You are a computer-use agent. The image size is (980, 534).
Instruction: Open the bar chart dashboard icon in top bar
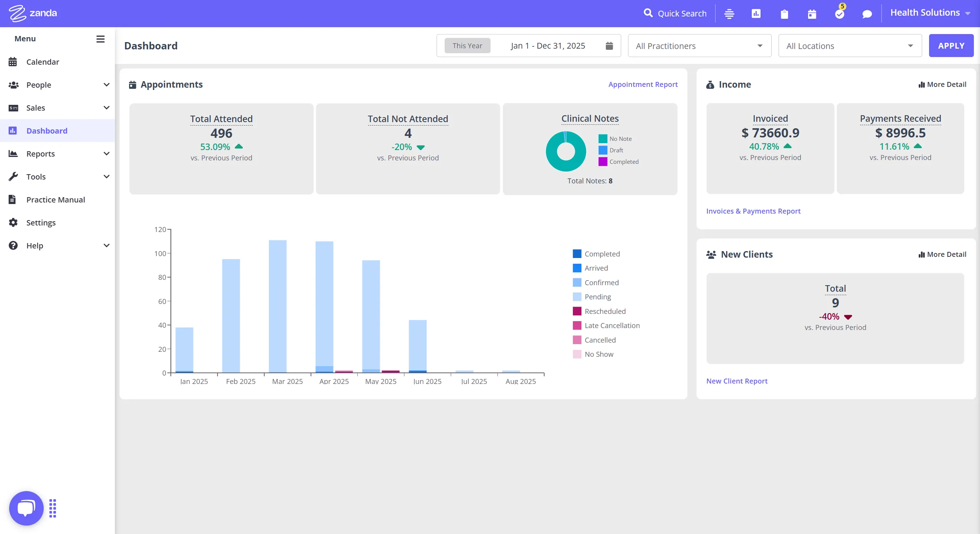756,13
